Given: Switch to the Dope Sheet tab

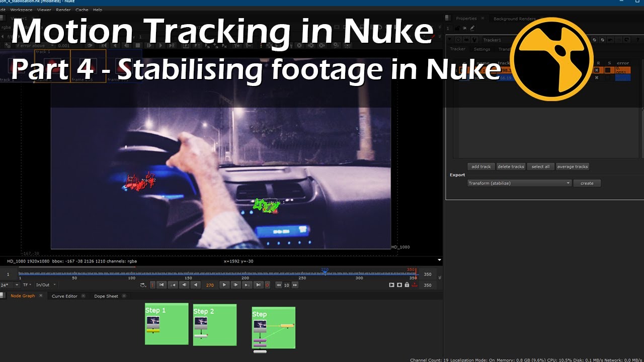Looking at the screenshot, I should [x=106, y=296].
